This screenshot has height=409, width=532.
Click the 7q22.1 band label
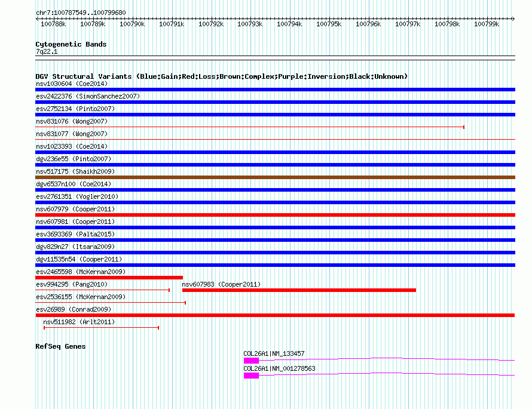point(47,51)
